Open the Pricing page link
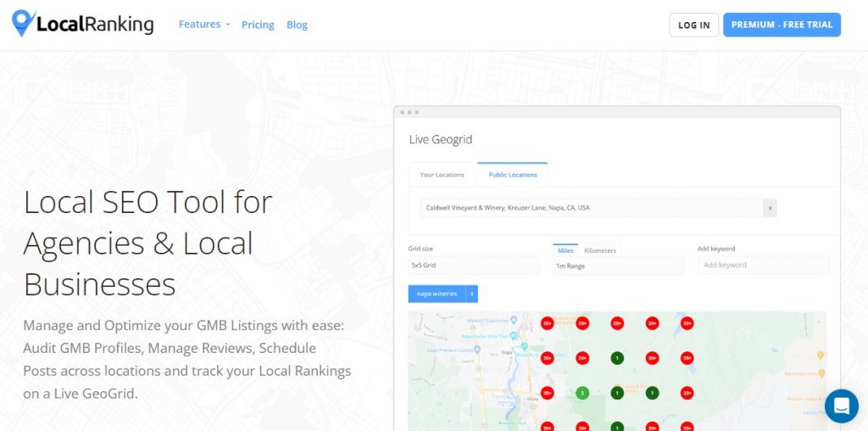Viewport: 868px width, 431px height. pyautogui.click(x=258, y=25)
